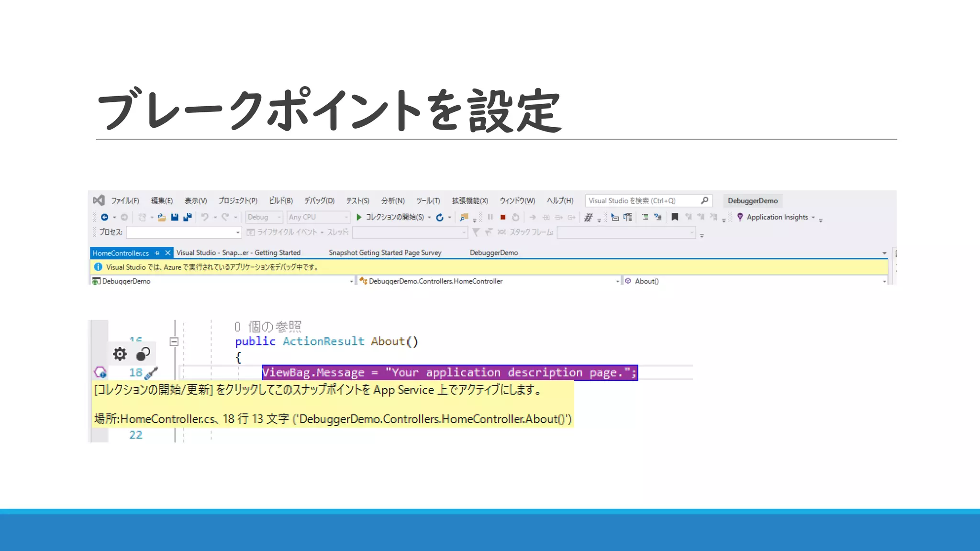Click the Step Out icon

point(572,217)
